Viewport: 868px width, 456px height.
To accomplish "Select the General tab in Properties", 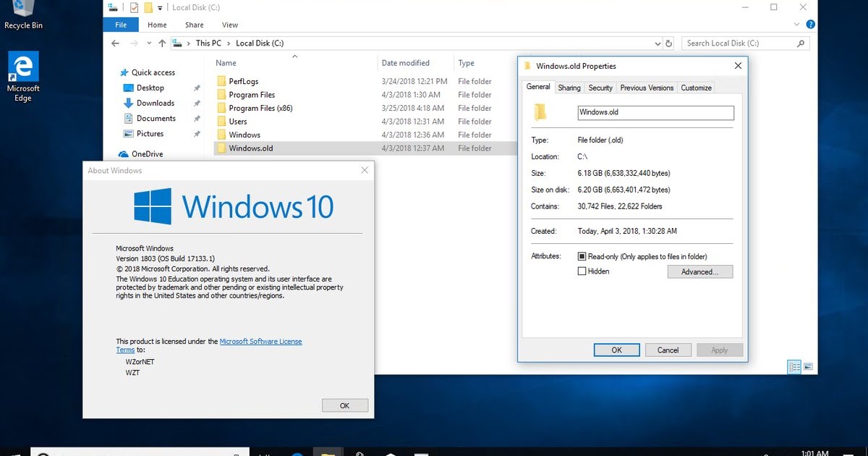I will pos(538,87).
